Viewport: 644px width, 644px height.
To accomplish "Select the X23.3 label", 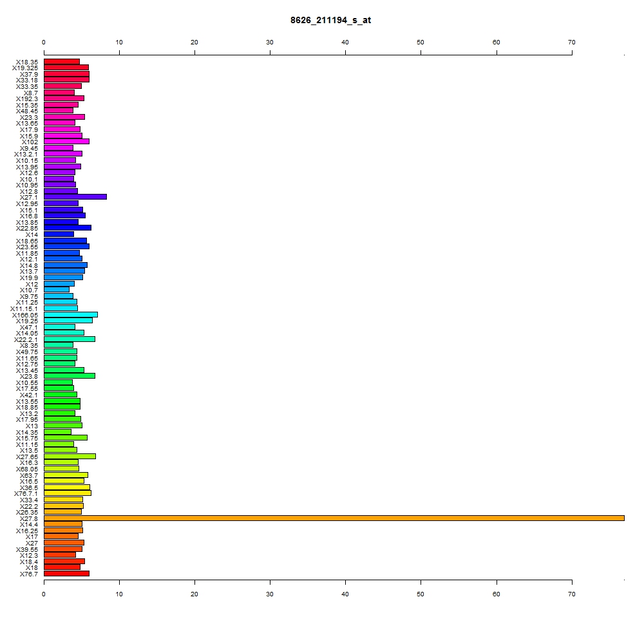I will 29,117.
